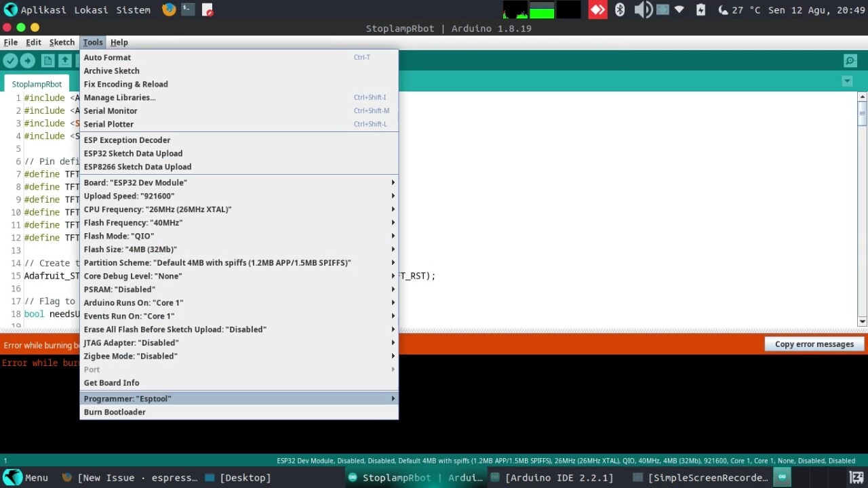Expand the JTAG Adapter submenu

coord(239,342)
